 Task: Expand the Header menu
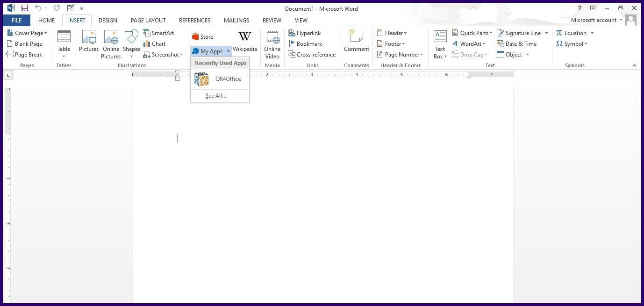[393, 33]
